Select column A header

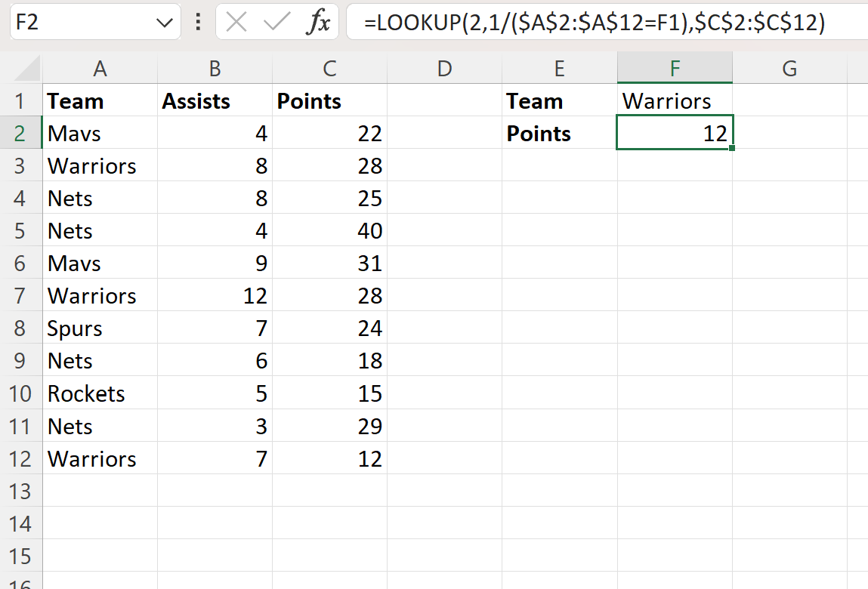click(100, 69)
